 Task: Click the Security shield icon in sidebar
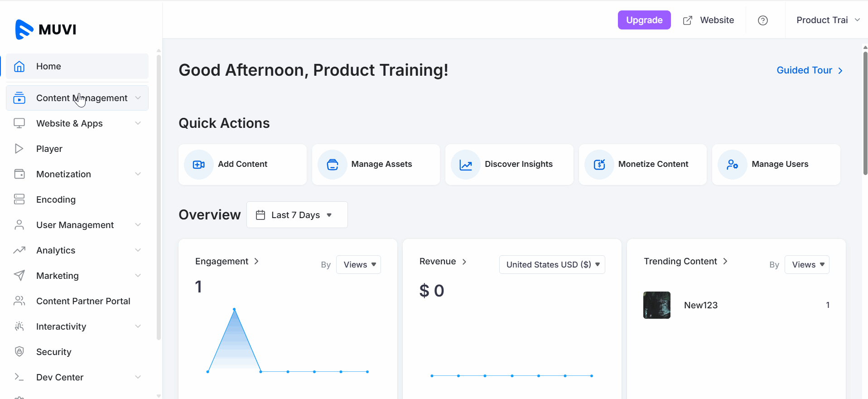(x=19, y=352)
